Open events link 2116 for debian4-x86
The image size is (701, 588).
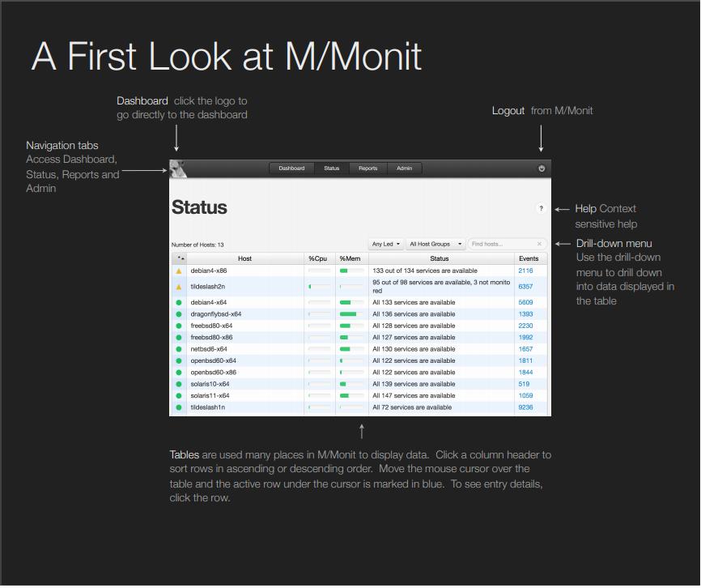[525, 271]
